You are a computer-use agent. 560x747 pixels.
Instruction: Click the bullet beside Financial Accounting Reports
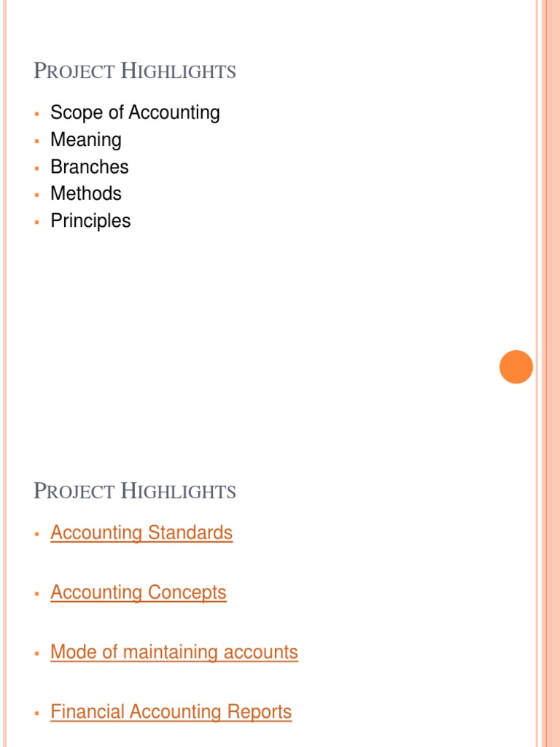tap(36, 713)
